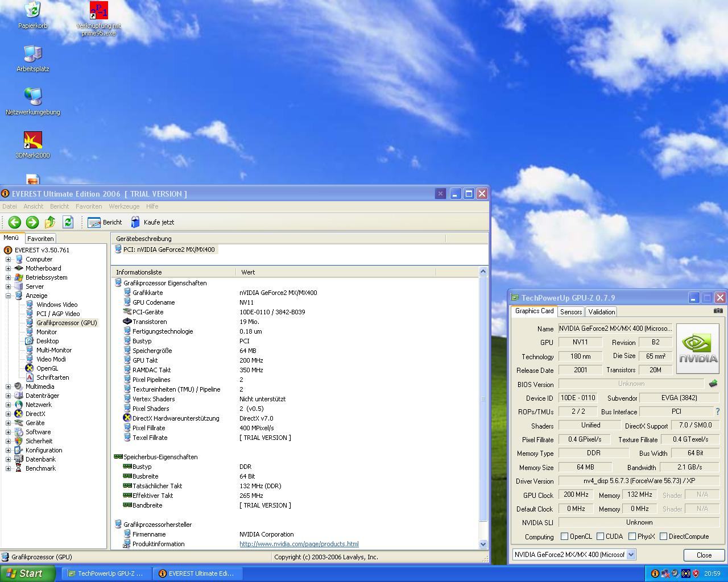728x582 pixels.
Task: Click the green Forward arrow toolbar icon
Action: [32, 222]
